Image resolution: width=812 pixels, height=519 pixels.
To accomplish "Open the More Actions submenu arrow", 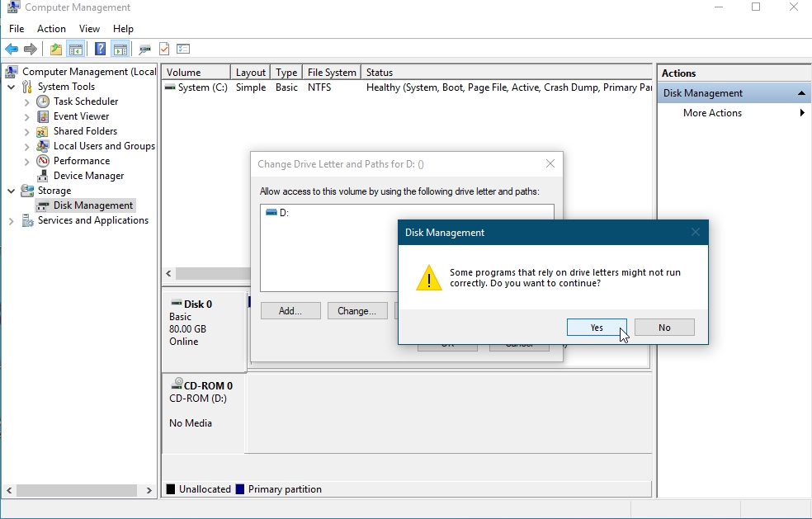I will tap(802, 113).
